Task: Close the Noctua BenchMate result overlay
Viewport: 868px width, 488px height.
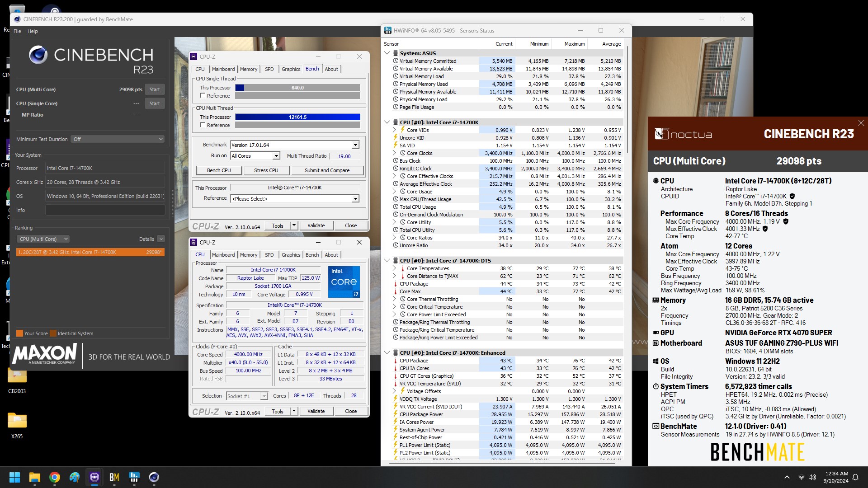Action: (x=861, y=123)
